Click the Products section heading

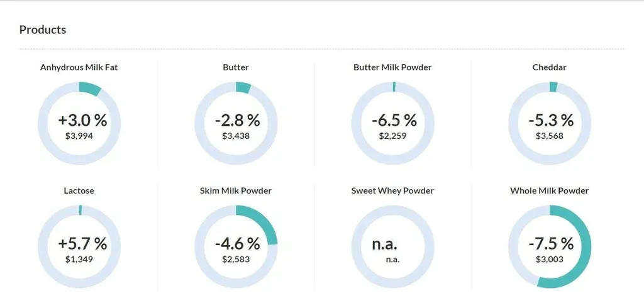point(43,30)
